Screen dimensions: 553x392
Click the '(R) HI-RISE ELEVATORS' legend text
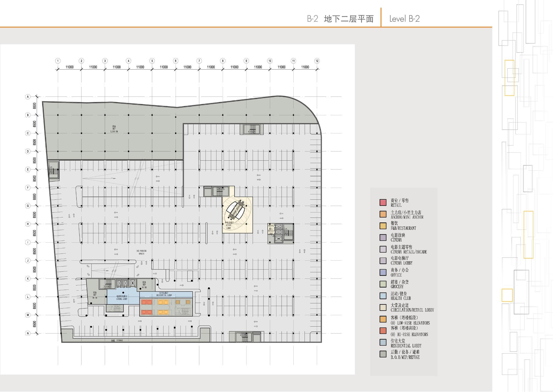[409, 335]
